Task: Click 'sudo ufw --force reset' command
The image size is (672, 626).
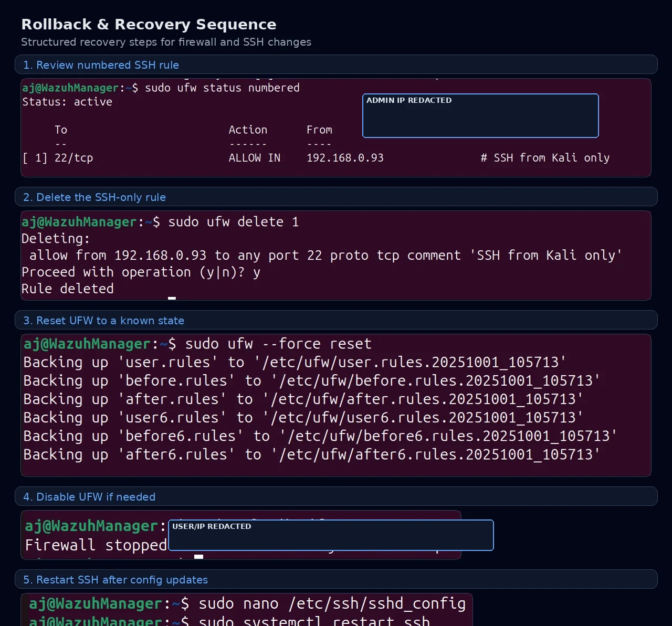Action: coord(278,344)
